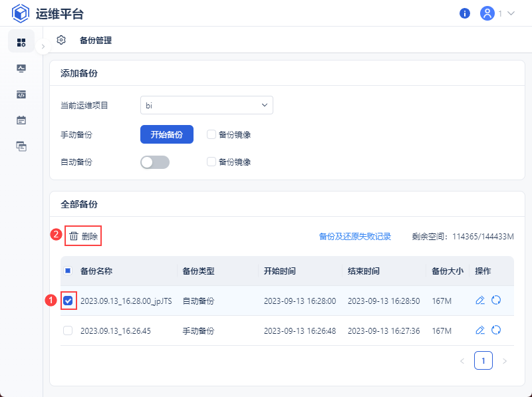Restore the 2023.09.13_16.28.00_jpJTS backup via circular icon
Viewport: 532px width, 397px height.
(496, 301)
